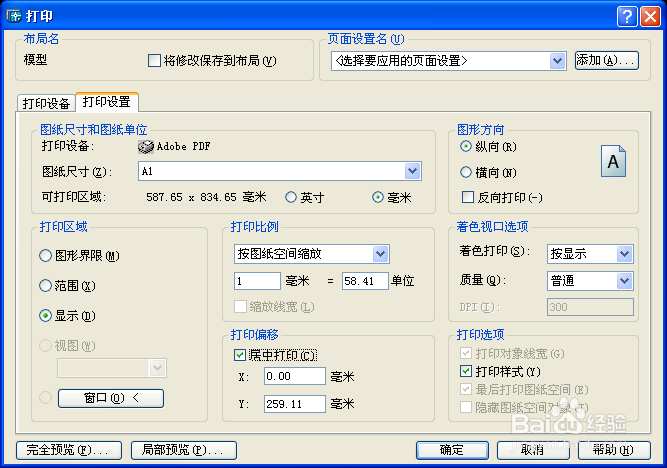Click the 添加 button

607,60
